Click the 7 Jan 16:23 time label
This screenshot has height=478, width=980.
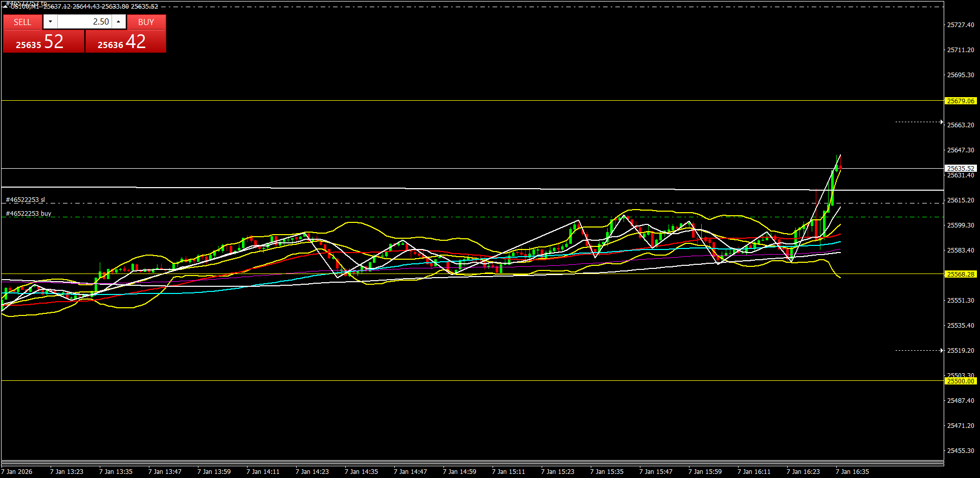[x=803, y=472]
